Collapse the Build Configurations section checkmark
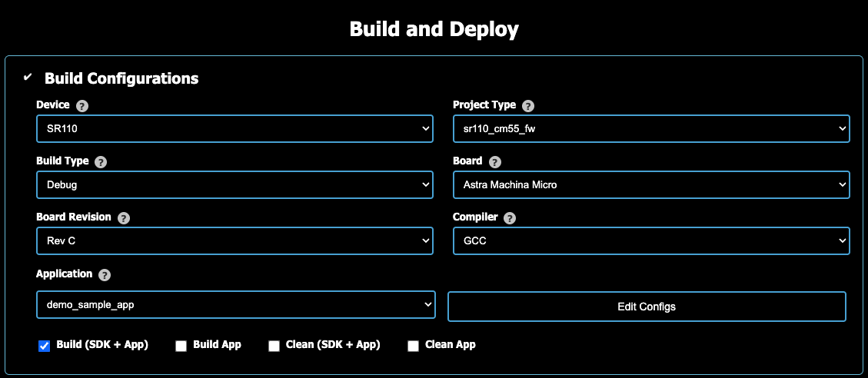 pos(28,78)
